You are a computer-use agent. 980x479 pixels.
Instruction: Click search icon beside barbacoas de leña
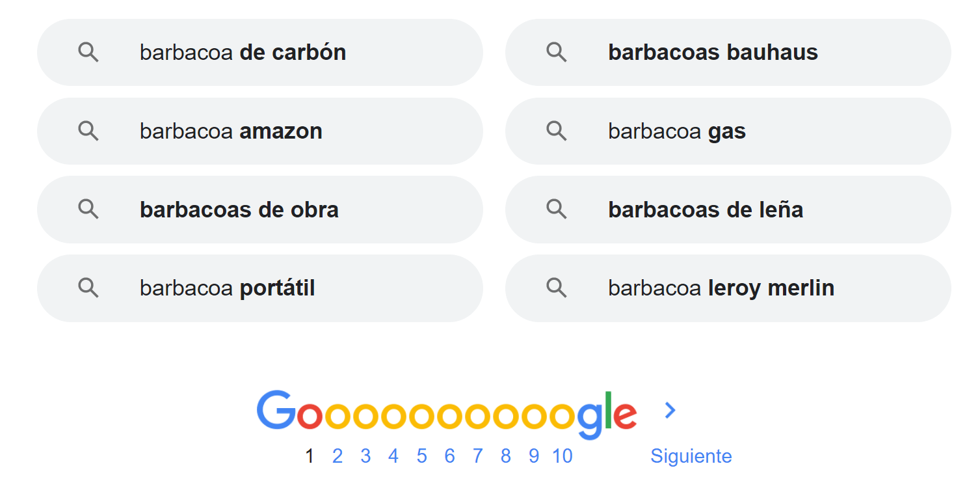tap(556, 209)
